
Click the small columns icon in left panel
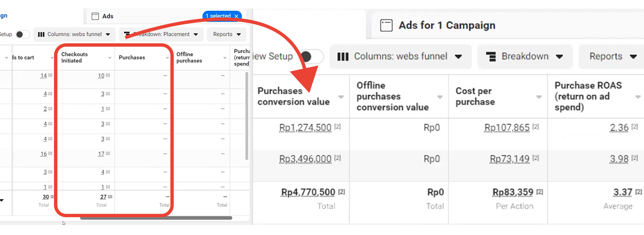click(x=41, y=34)
